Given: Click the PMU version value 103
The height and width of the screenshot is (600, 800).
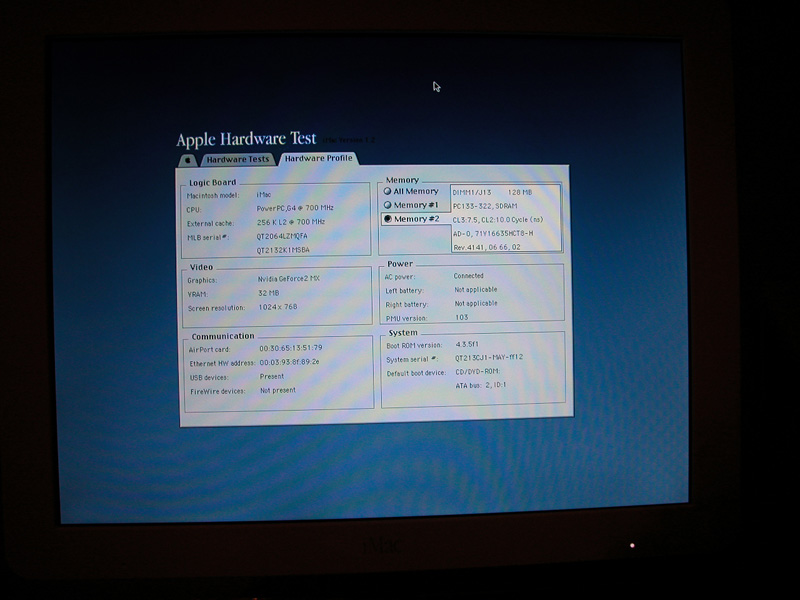Looking at the screenshot, I should click(461, 317).
